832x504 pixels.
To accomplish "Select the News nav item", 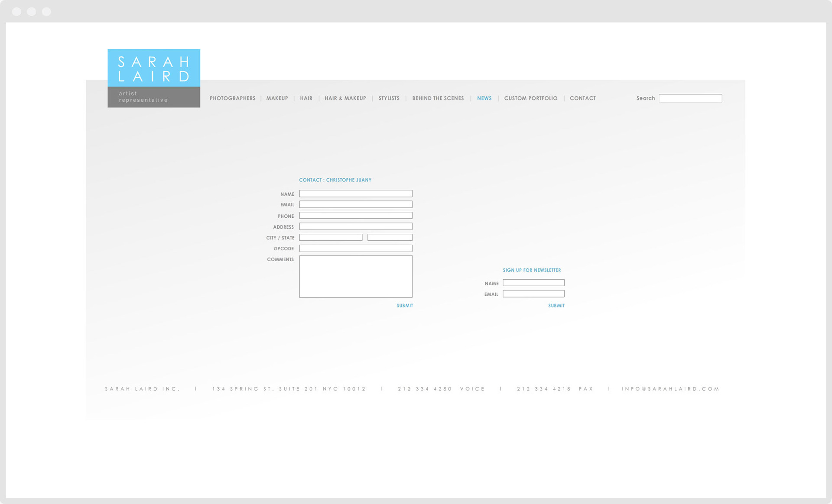I will [484, 98].
